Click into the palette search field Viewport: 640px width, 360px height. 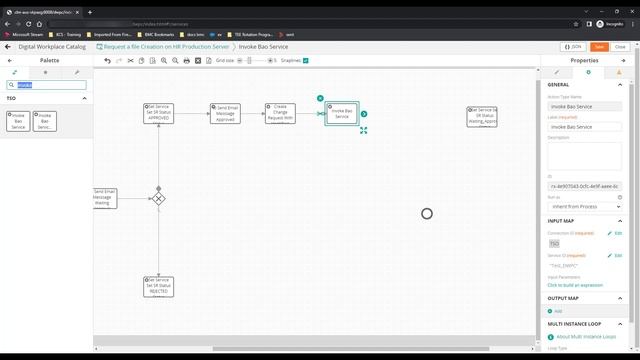click(46, 85)
